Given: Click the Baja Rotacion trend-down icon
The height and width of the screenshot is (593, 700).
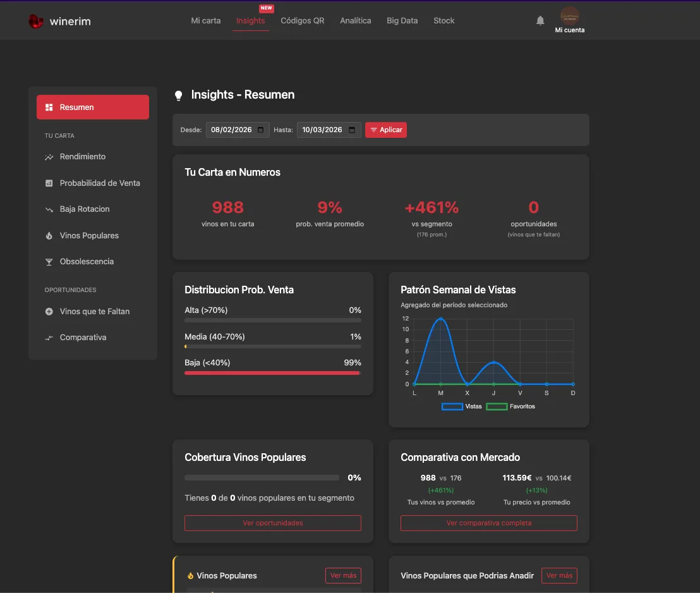Looking at the screenshot, I should click(x=49, y=209).
